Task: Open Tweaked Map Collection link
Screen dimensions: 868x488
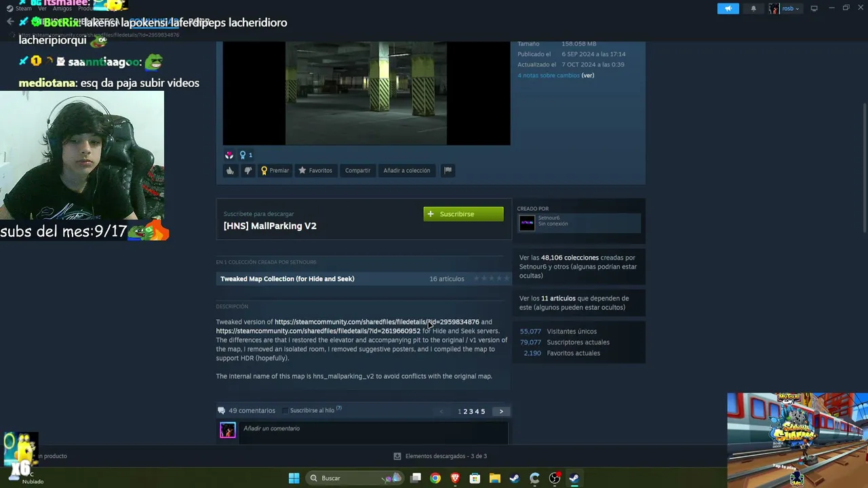Action: (288, 279)
